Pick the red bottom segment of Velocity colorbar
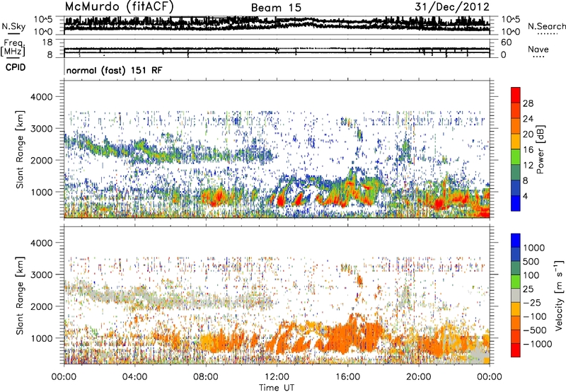This screenshot has width=566, height=392. [516, 350]
